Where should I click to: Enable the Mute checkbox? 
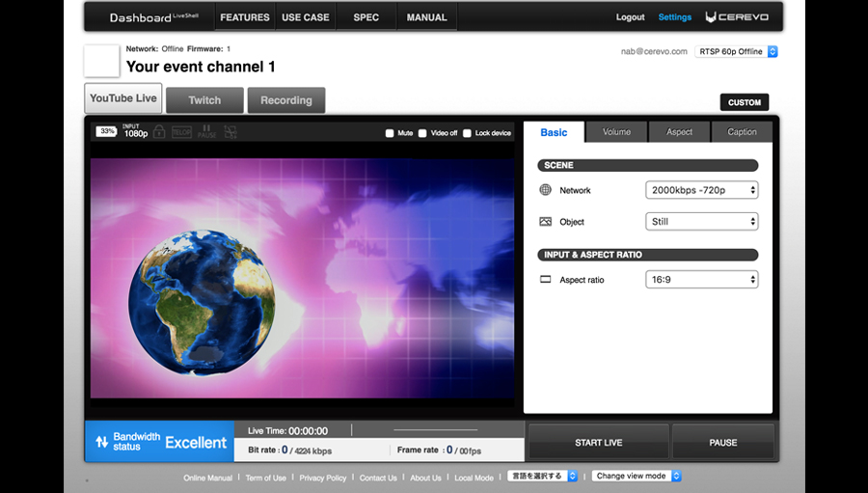(390, 133)
